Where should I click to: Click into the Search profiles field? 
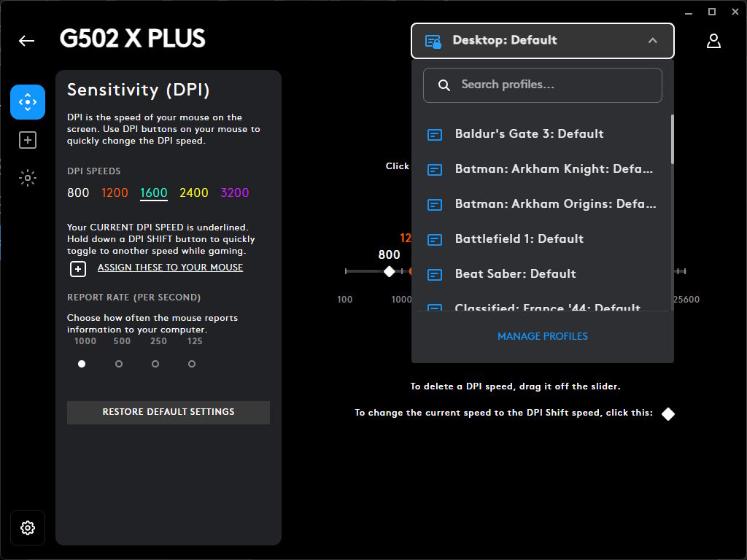(x=543, y=85)
